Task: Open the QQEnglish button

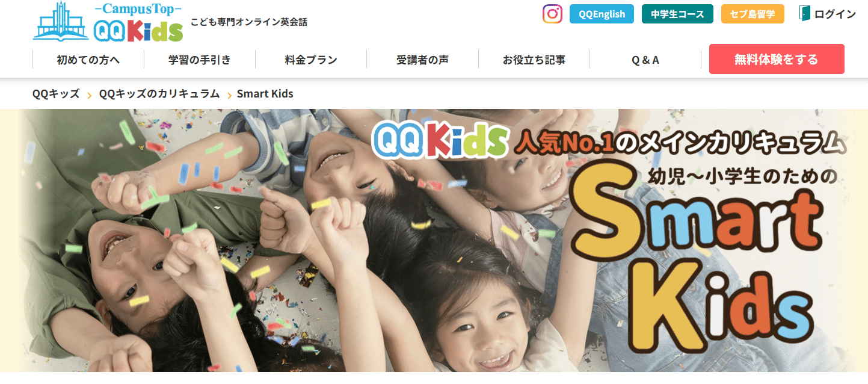Action: 602,14
